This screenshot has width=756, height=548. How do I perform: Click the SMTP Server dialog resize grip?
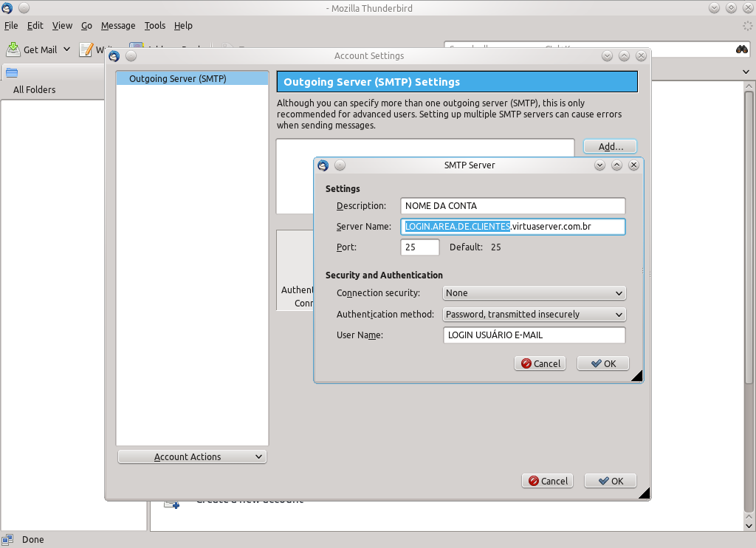(x=637, y=375)
